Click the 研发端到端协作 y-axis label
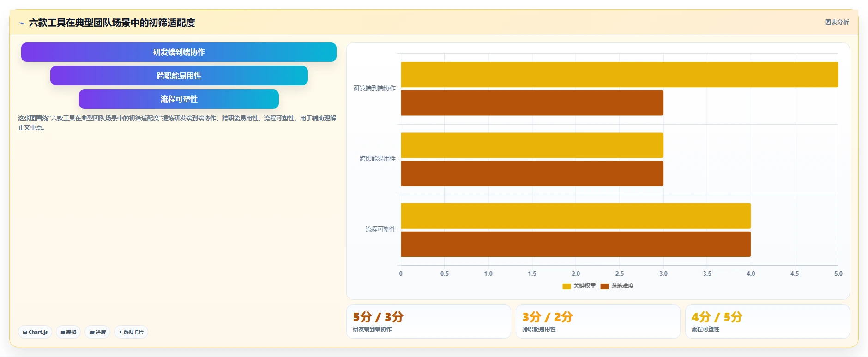868x357 pixels. 374,88
